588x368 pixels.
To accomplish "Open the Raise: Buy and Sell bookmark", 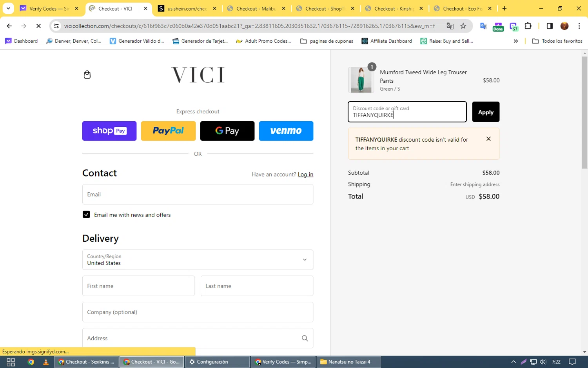I will pyautogui.click(x=447, y=41).
